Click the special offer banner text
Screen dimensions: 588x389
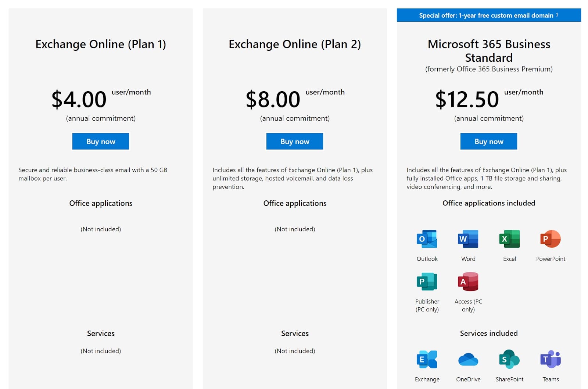coord(486,15)
